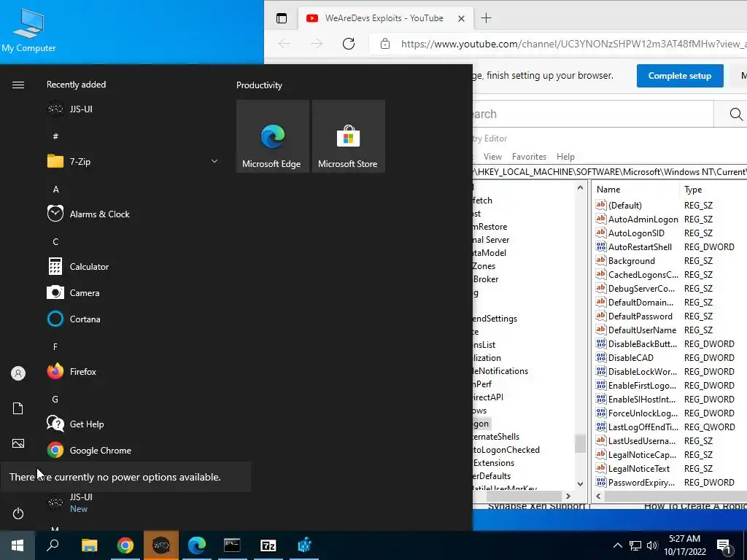The width and height of the screenshot is (747, 560).
Task: Open File Explorer from taskbar
Action: 89,545
